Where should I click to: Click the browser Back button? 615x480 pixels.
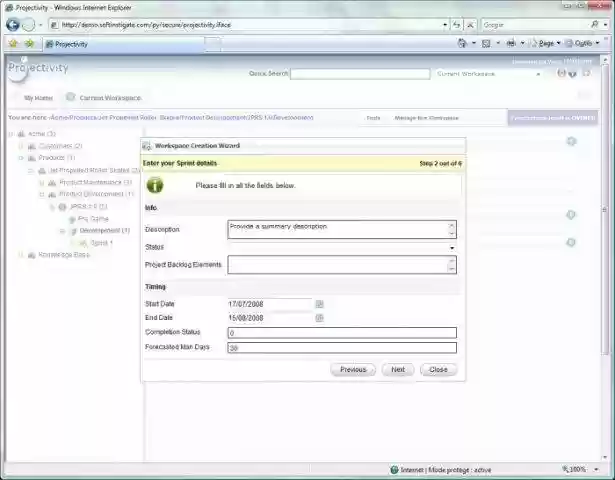(13, 25)
